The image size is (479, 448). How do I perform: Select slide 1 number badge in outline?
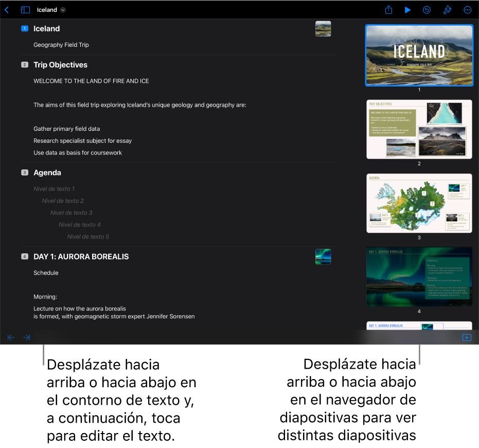25,28
